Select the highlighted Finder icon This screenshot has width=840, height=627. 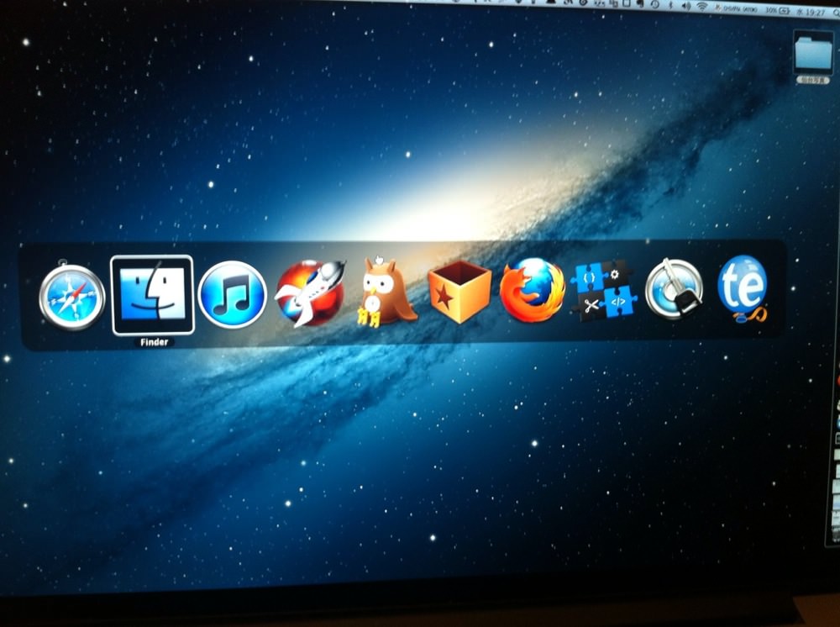[152, 295]
